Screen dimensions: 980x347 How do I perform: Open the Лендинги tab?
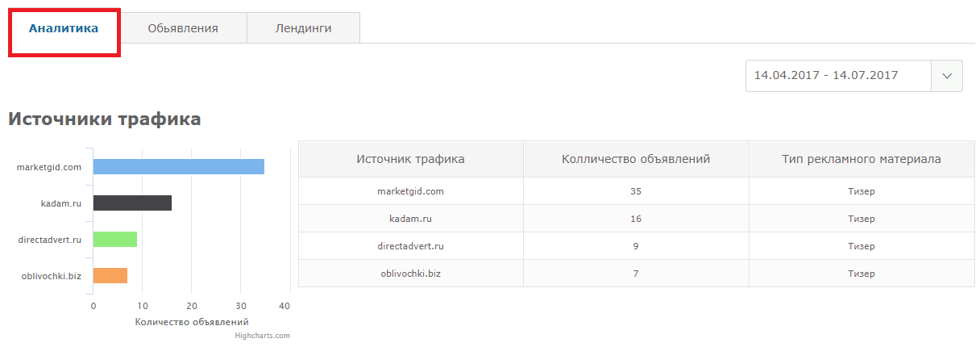tap(304, 28)
